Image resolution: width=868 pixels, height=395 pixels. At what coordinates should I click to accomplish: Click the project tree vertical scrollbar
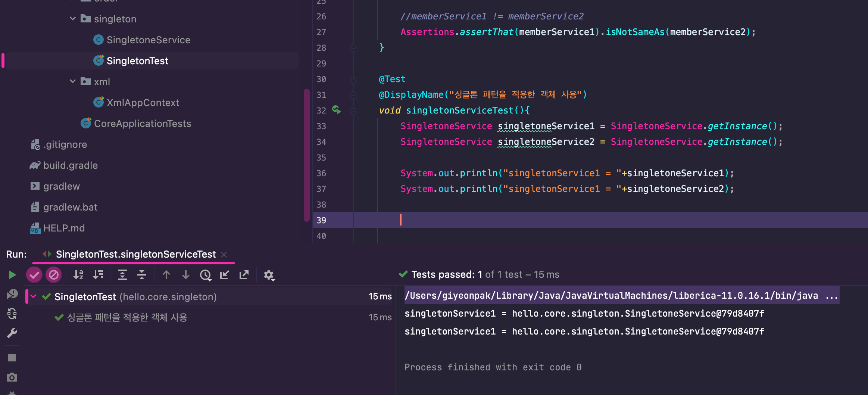click(x=307, y=155)
